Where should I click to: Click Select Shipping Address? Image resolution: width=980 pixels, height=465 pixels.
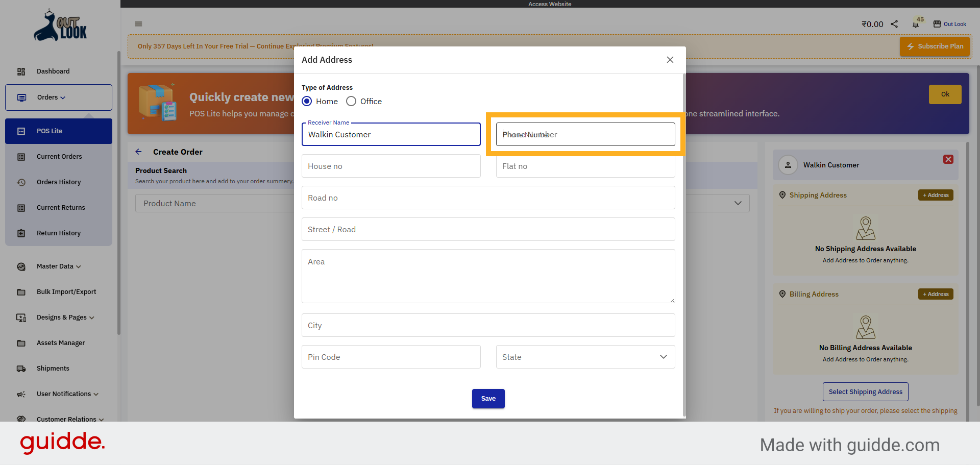click(x=865, y=391)
